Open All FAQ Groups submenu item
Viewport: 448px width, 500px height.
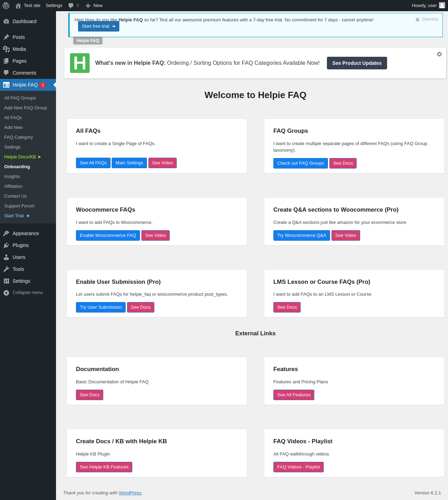click(x=20, y=98)
